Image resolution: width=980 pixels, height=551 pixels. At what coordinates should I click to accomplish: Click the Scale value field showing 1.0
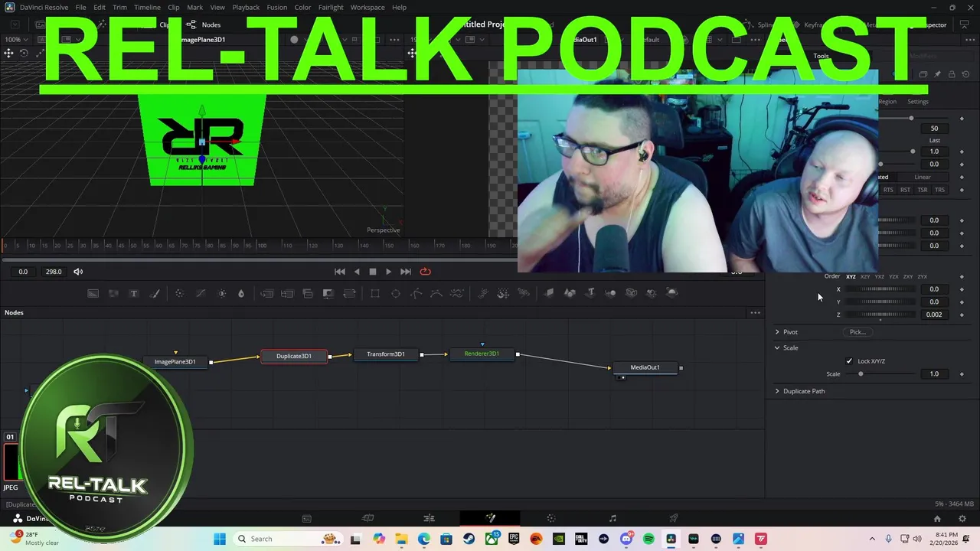[934, 374]
